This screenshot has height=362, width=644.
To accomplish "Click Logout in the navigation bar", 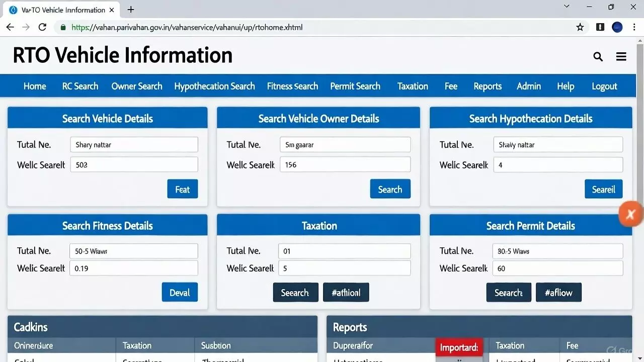I will (604, 86).
